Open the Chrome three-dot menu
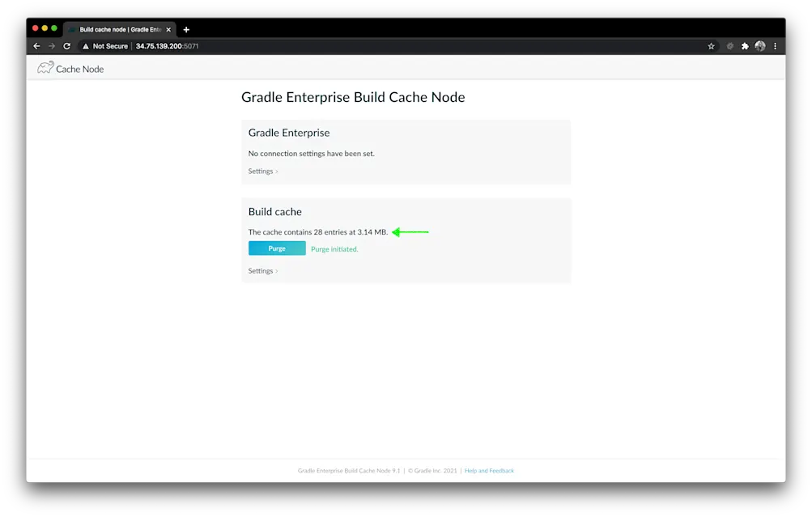The image size is (812, 517). (775, 46)
